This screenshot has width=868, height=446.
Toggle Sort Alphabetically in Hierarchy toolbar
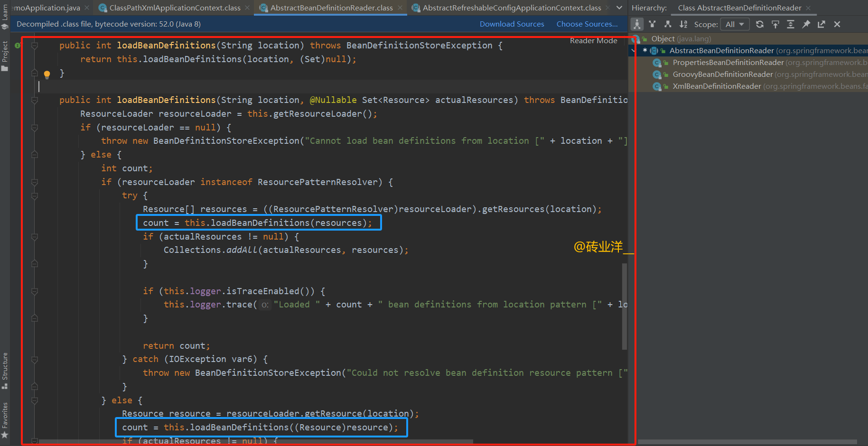[x=683, y=24]
